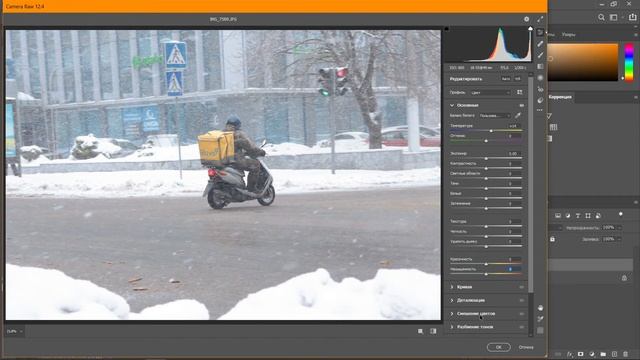Toggle before/after view icon

[x=433, y=331]
